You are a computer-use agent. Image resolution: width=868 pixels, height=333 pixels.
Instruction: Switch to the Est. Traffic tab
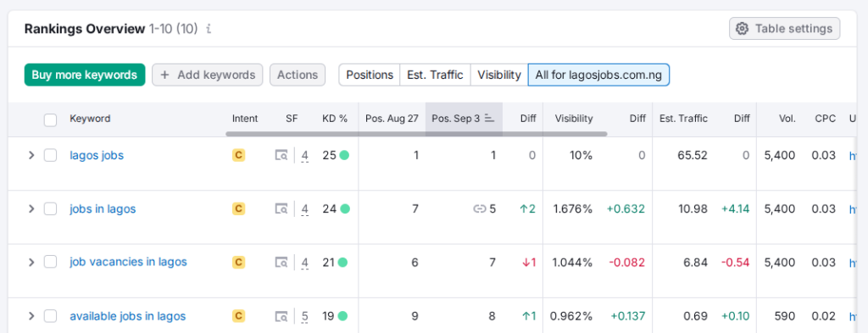[435, 75]
